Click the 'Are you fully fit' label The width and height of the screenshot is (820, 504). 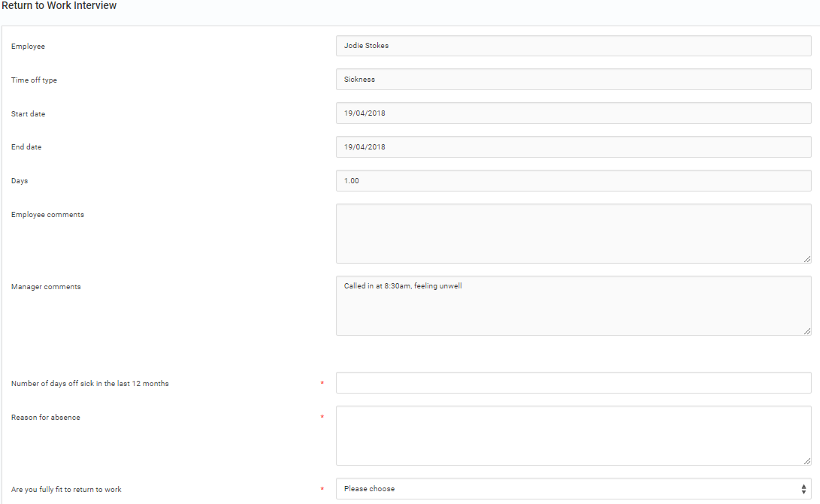(x=66, y=490)
